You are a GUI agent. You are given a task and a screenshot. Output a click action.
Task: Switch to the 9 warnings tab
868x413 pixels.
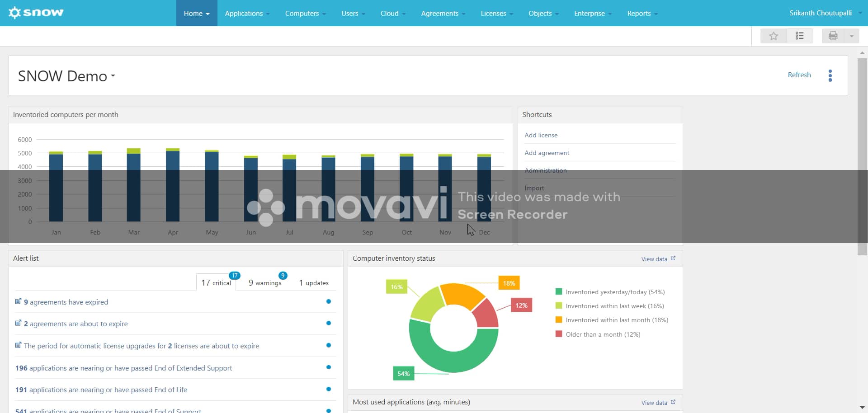coord(266,282)
